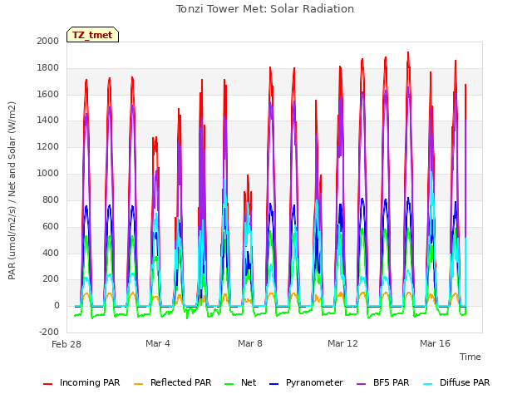Image resolution: width=532 pixels, height=399 pixels.
Task: Click the Mar 16 x-axis tick label
Action: point(435,343)
